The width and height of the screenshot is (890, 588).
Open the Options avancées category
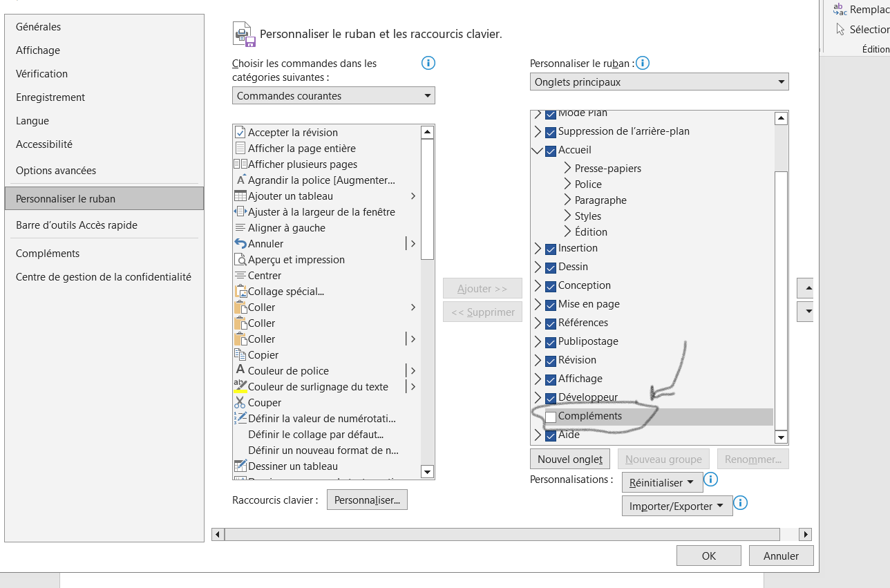tap(104, 171)
